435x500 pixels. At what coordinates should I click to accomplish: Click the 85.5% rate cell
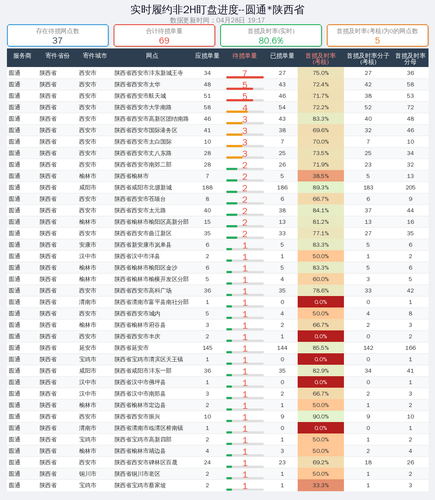pos(321,348)
